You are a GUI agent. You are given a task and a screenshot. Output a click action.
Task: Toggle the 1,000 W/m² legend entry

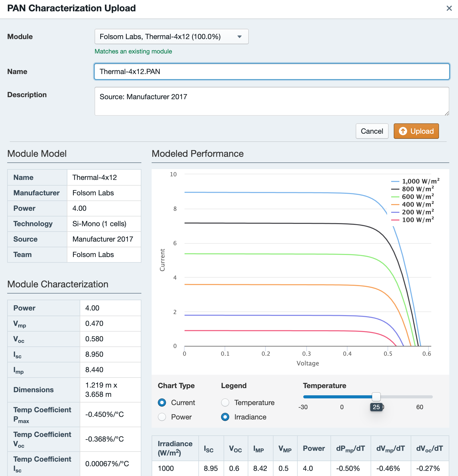(x=415, y=181)
